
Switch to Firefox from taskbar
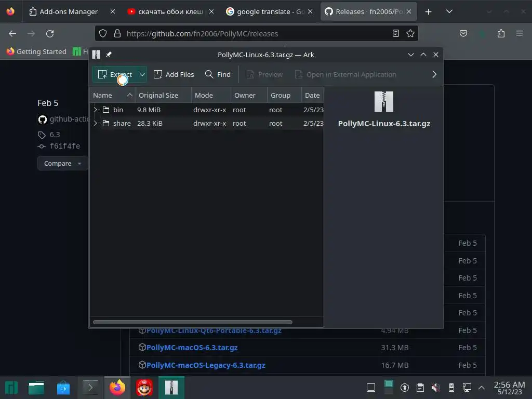[x=117, y=388]
